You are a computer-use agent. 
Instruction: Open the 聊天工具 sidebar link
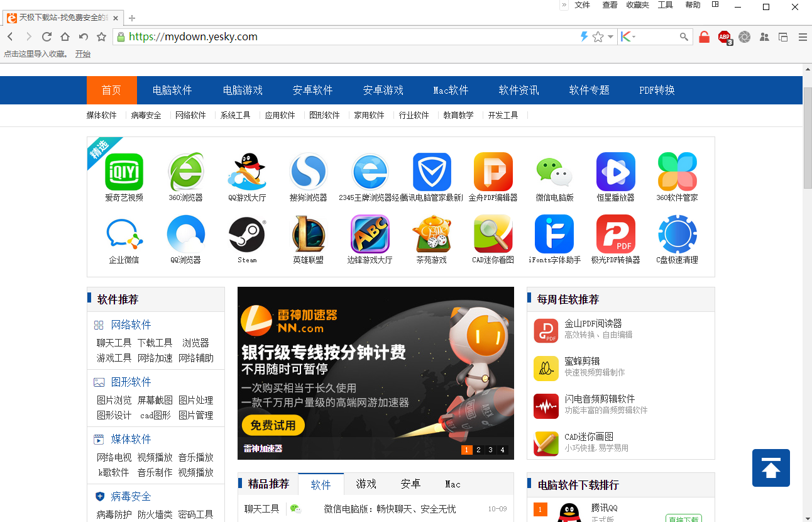click(114, 343)
